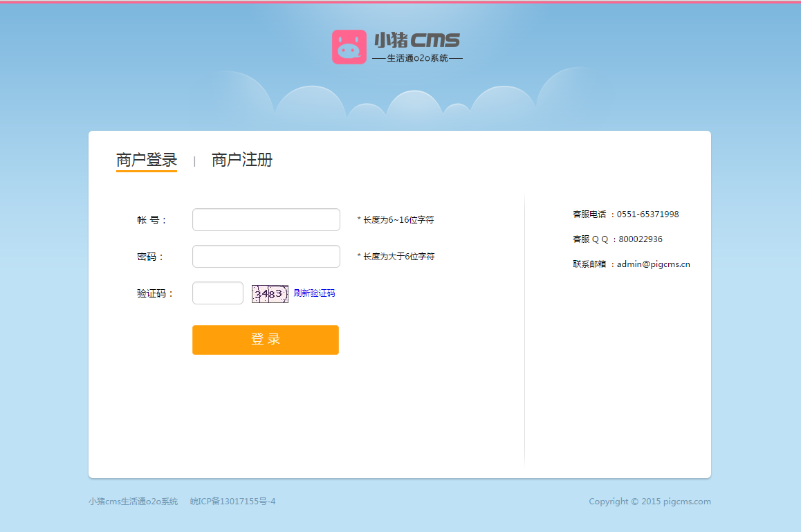Click the orange 登录 login button
Screen dimensions: 801x532
pyautogui.click(x=266, y=340)
